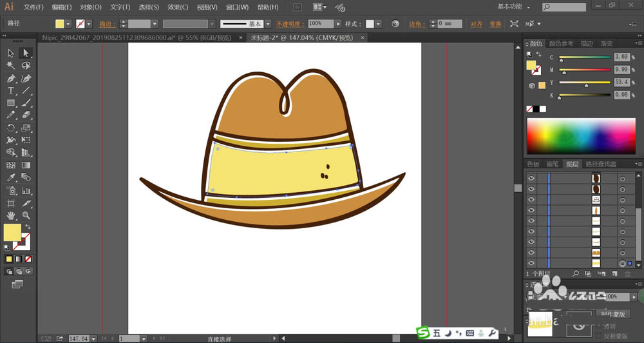The width and height of the screenshot is (644, 343).
Task: Select the Direct Selection tool (white arrow)
Action: 26,53
